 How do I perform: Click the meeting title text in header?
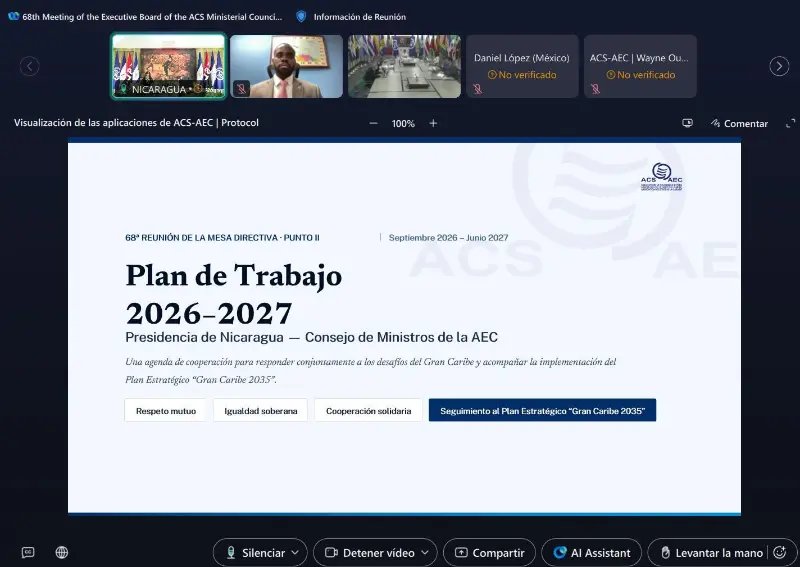[152, 17]
